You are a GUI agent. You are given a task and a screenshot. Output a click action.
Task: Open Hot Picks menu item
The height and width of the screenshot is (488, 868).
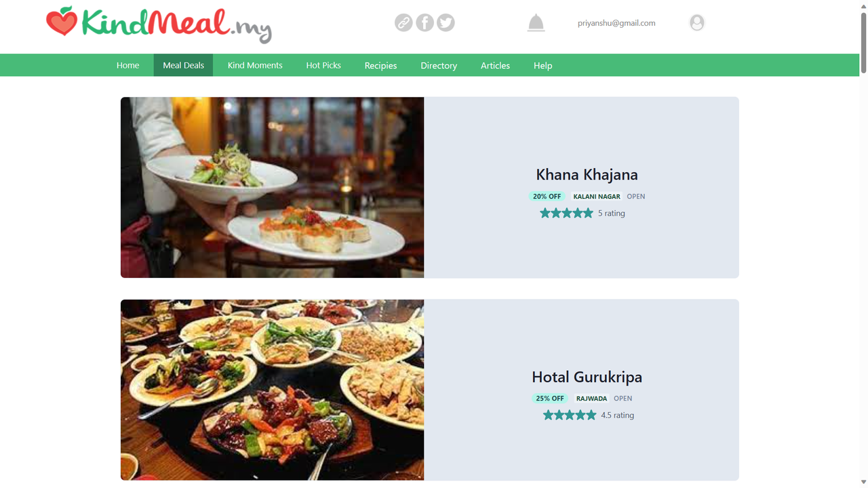point(323,65)
